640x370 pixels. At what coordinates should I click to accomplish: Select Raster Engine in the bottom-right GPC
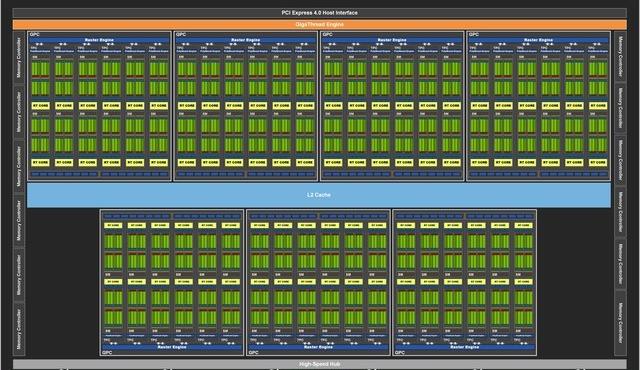464,347
